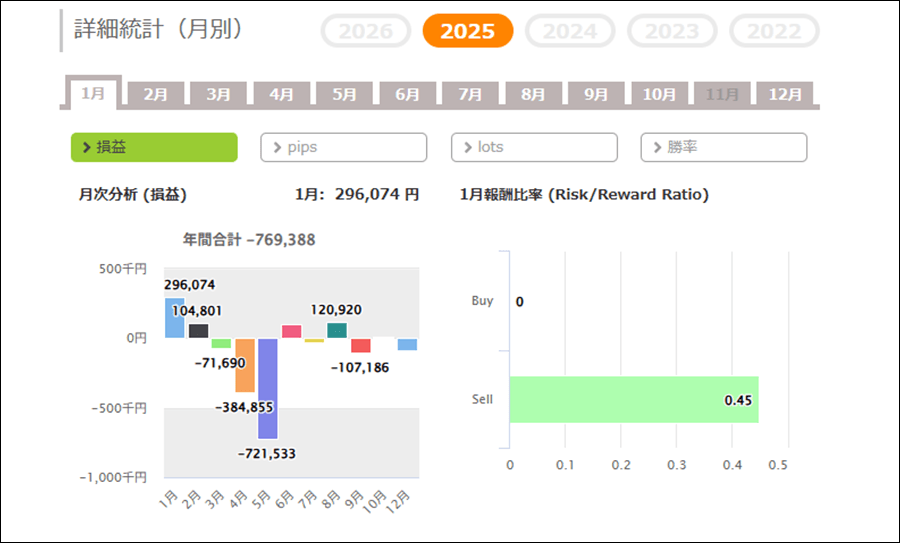
Task: Show the 勝率 win rate chart
Action: (x=723, y=147)
